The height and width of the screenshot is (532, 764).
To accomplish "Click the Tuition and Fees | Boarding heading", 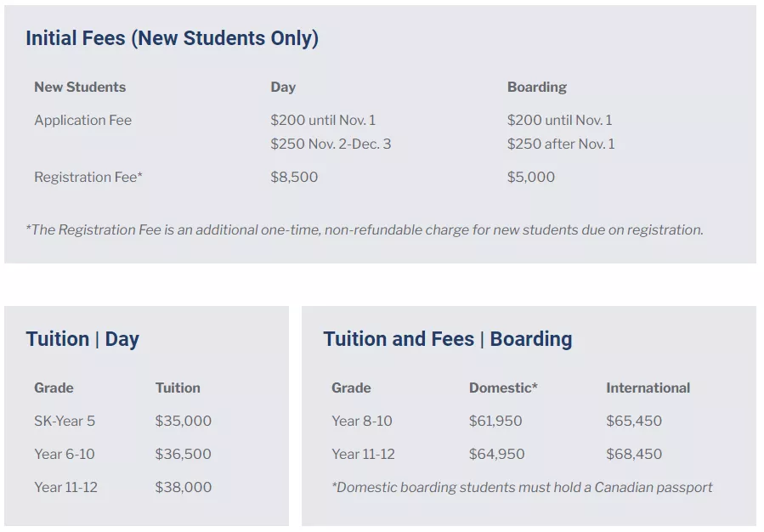I will [x=448, y=340].
